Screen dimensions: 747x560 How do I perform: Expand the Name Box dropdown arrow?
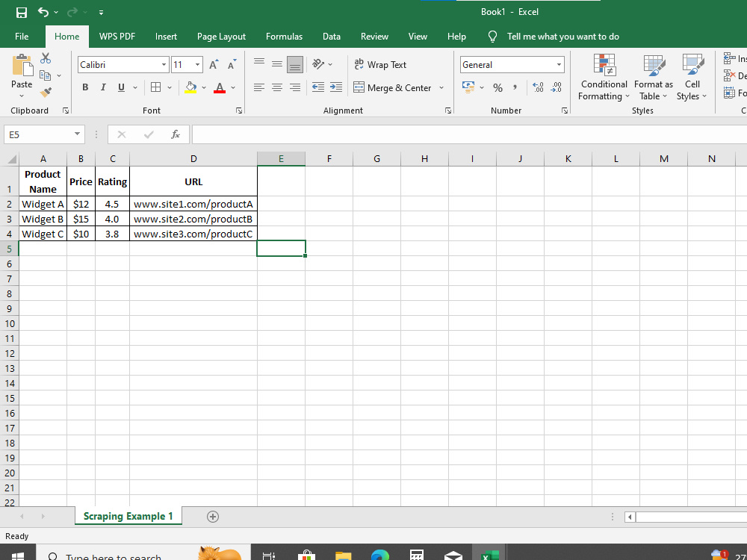click(77, 134)
